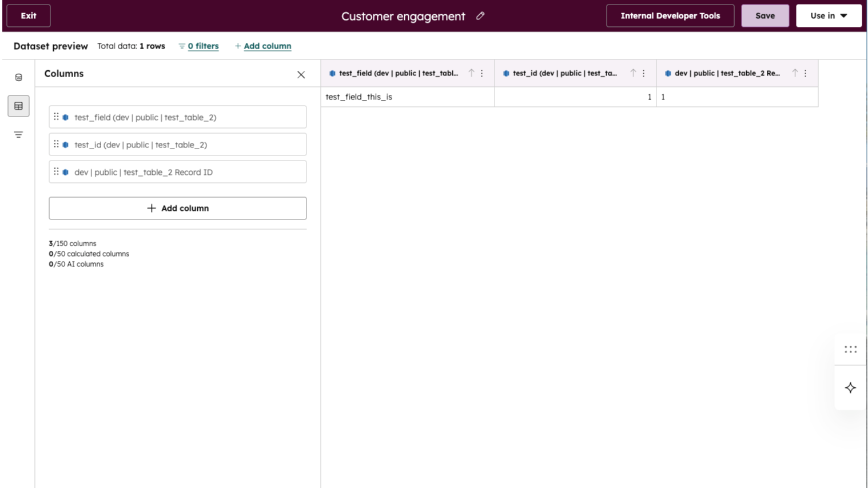
Task: Open Internal Developer Tools
Action: tap(670, 16)
